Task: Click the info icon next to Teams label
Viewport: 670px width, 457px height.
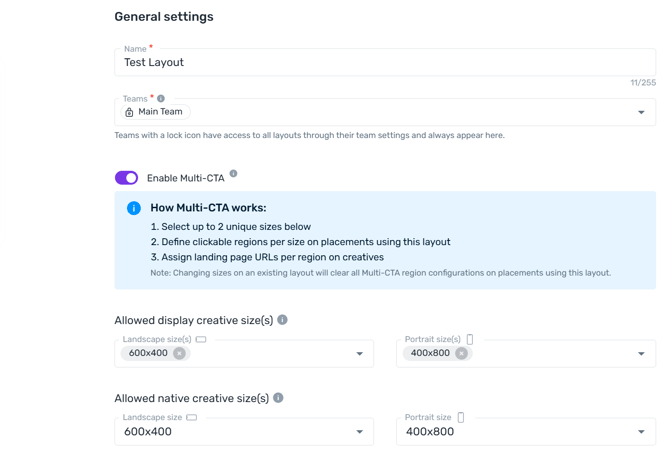Action: 161,99
